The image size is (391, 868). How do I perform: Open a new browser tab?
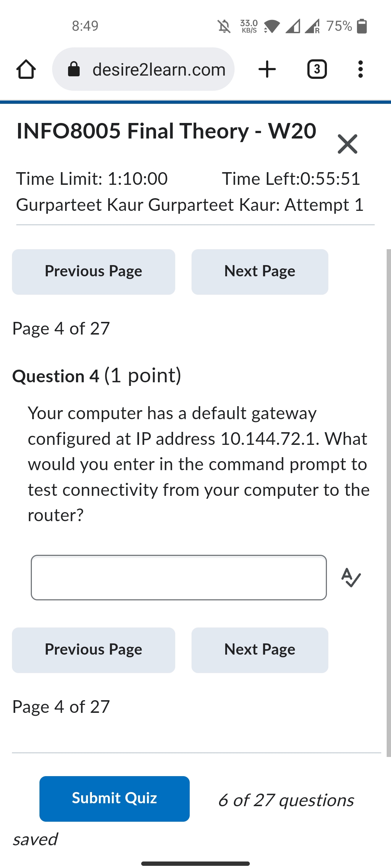pyautogui.click(x=267, y=69)
